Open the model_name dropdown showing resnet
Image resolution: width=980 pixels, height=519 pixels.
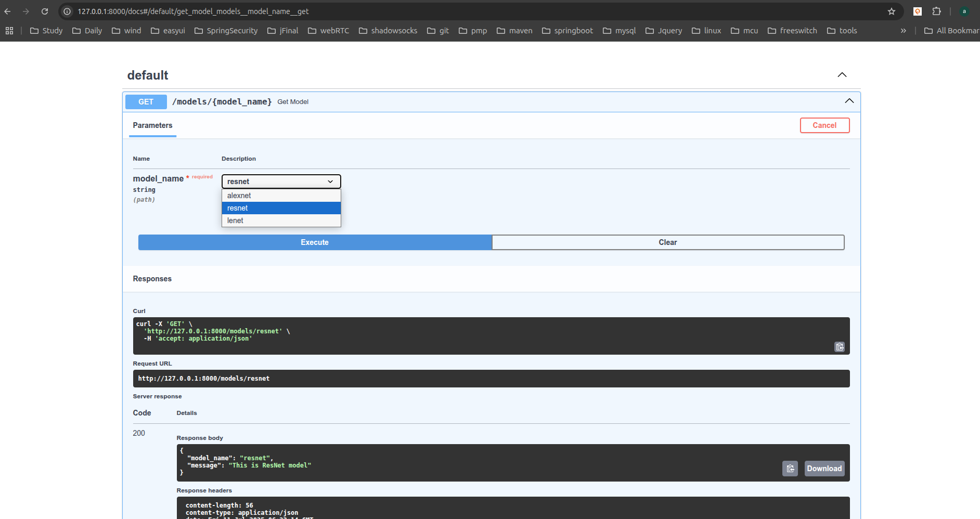281,181
